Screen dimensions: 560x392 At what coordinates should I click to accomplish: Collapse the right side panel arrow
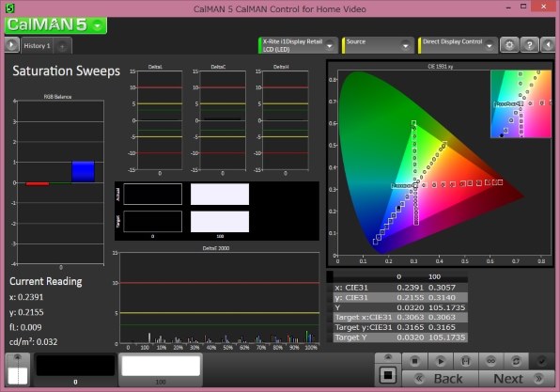click(x=548, y=45)
